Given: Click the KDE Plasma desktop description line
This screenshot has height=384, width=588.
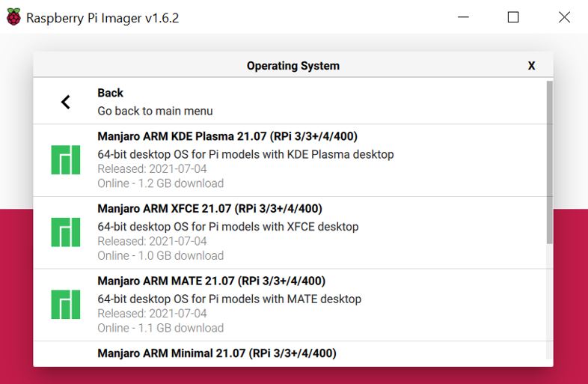Looking at the screenshot, I should tap(245, 154).
